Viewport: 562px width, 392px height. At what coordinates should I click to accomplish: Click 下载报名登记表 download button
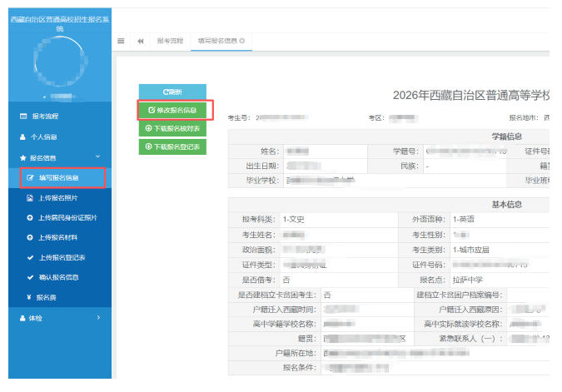tap(172, 146)
